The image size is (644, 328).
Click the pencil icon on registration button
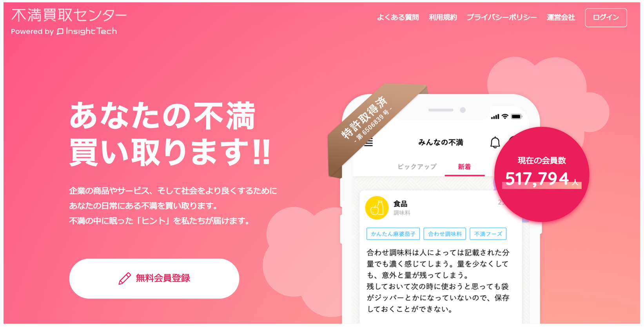(x=125, y=278)
